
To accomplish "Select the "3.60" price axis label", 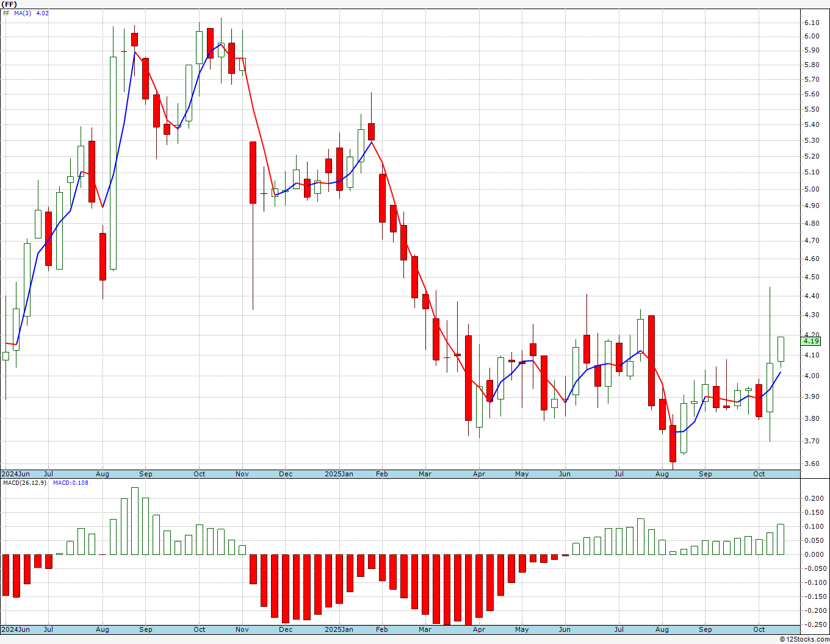I will tap(811, 463).
